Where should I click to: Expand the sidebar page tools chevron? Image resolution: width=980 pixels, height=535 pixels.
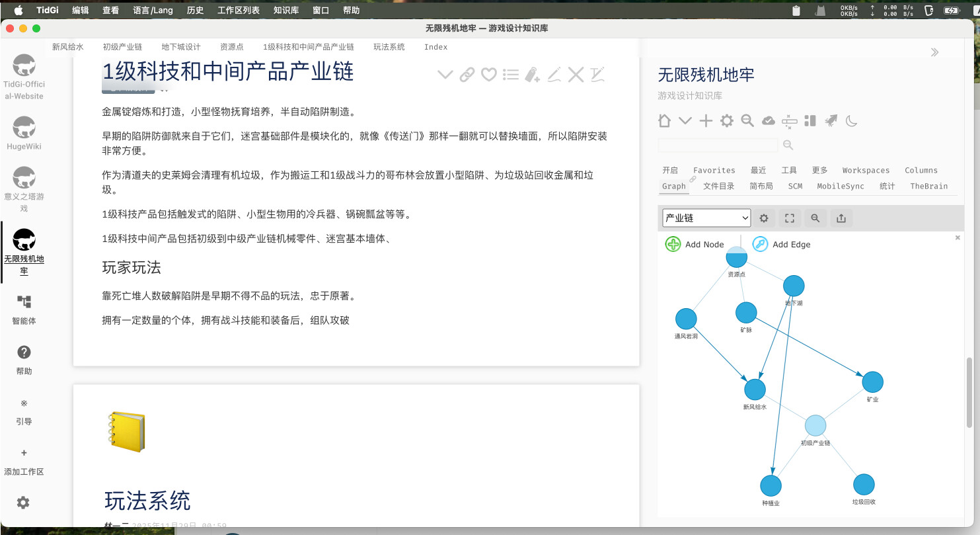coord(685,120)
